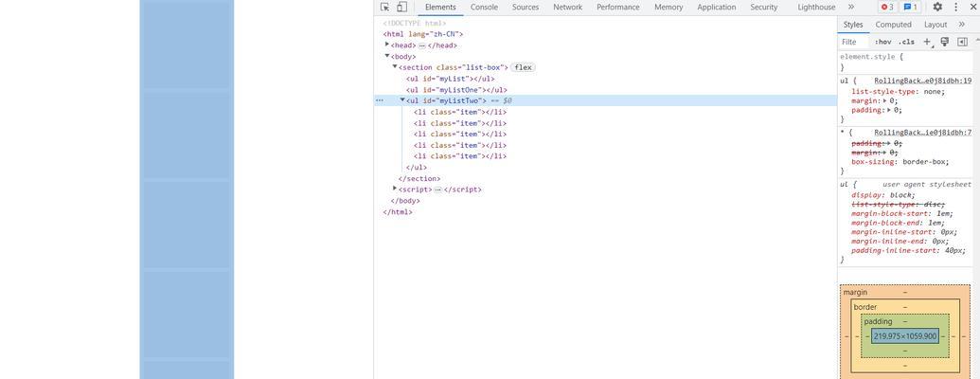Select the Styles sidebar tab
The image size is (980, 379).
pyautogui.click(x=853, y=25)
